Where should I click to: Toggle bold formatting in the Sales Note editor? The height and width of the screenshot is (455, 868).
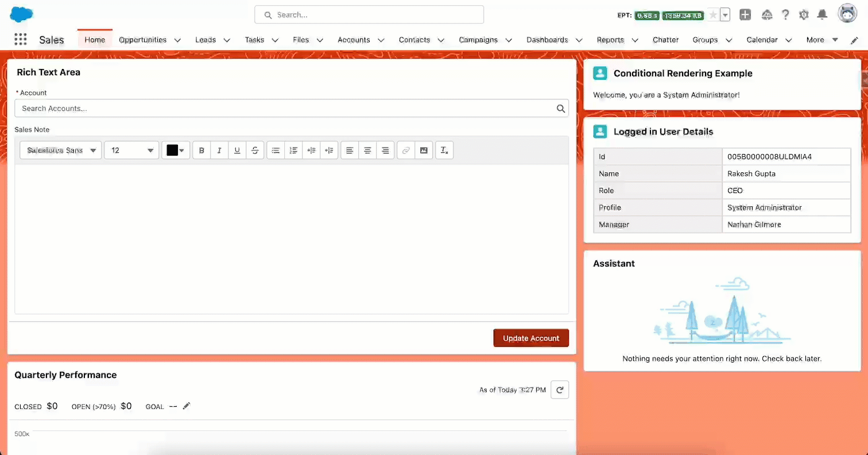point(201,150)
